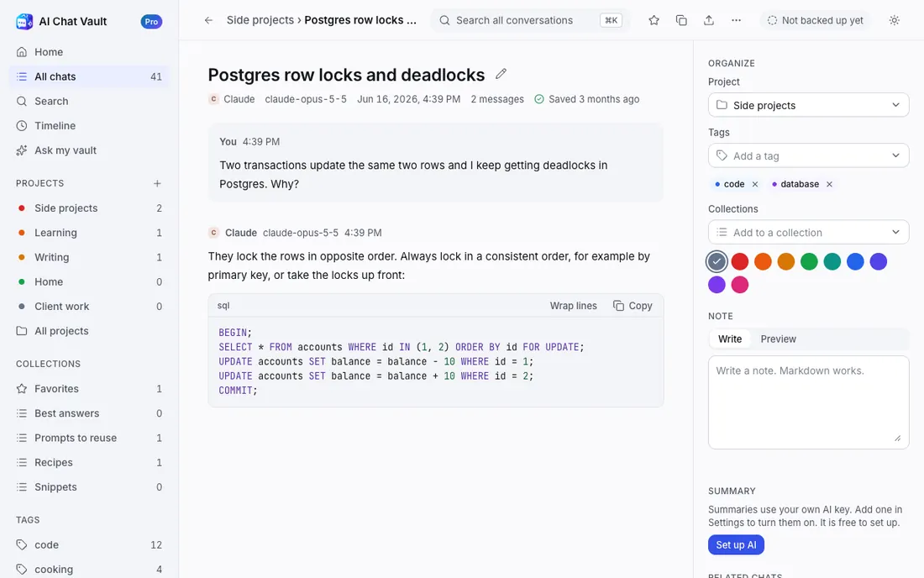Viewport: 924px width, 578px height.
Task: Click the back arrow in header
Action: [208, 20]
